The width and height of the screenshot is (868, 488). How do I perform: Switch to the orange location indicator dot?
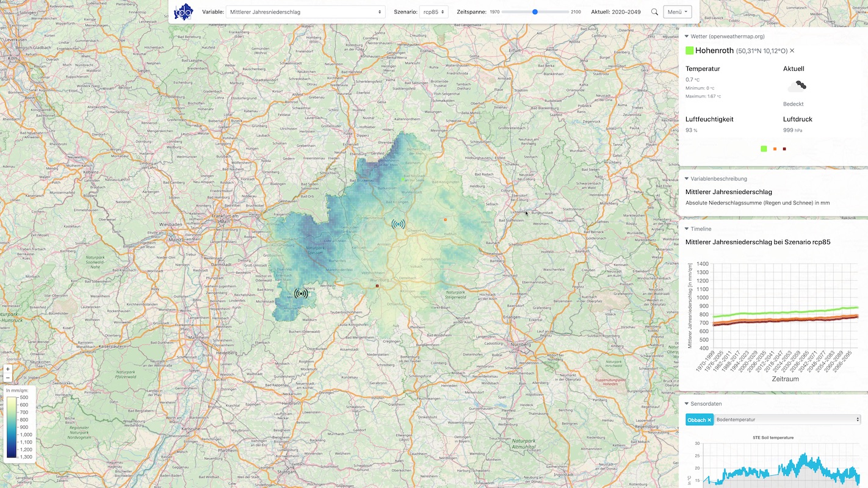coord(775,149)
